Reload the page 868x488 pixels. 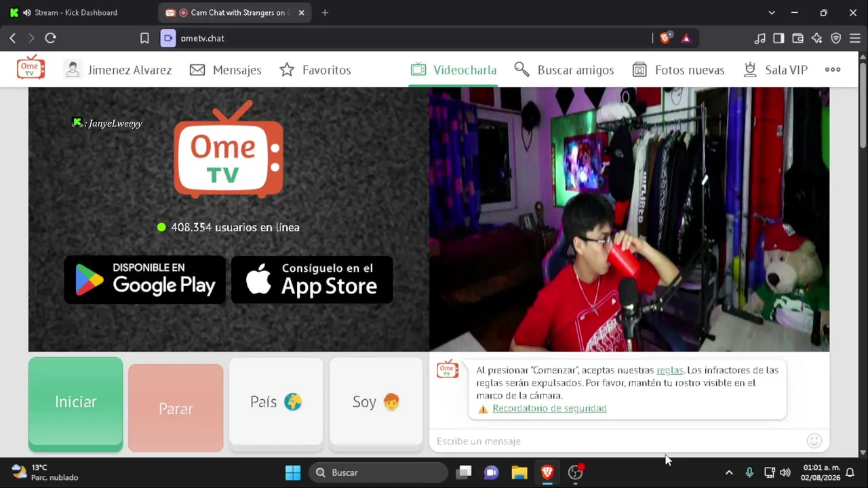[x=50, y=38]
